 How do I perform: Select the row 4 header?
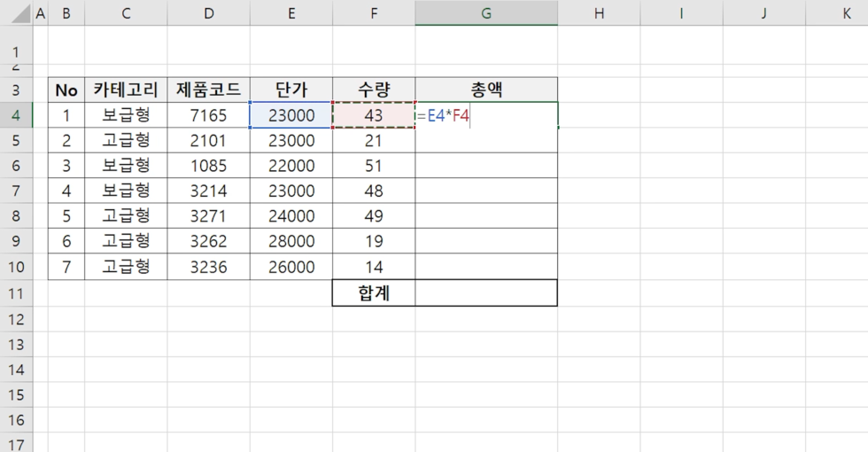coord(16,115)
